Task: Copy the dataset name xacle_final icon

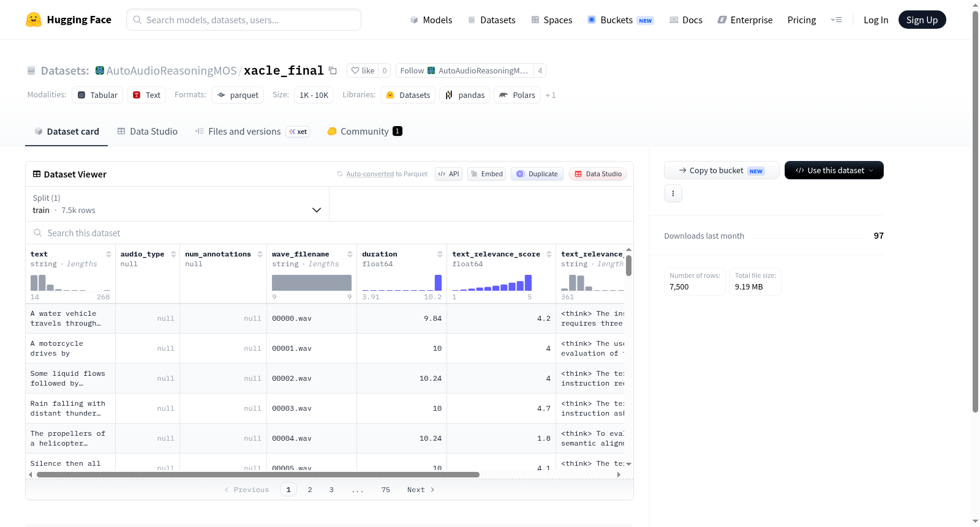Action: tap(333, 70)
